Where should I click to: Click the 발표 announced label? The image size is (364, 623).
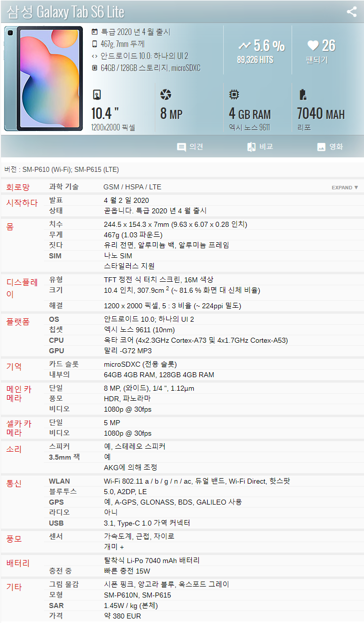[56, 200]
